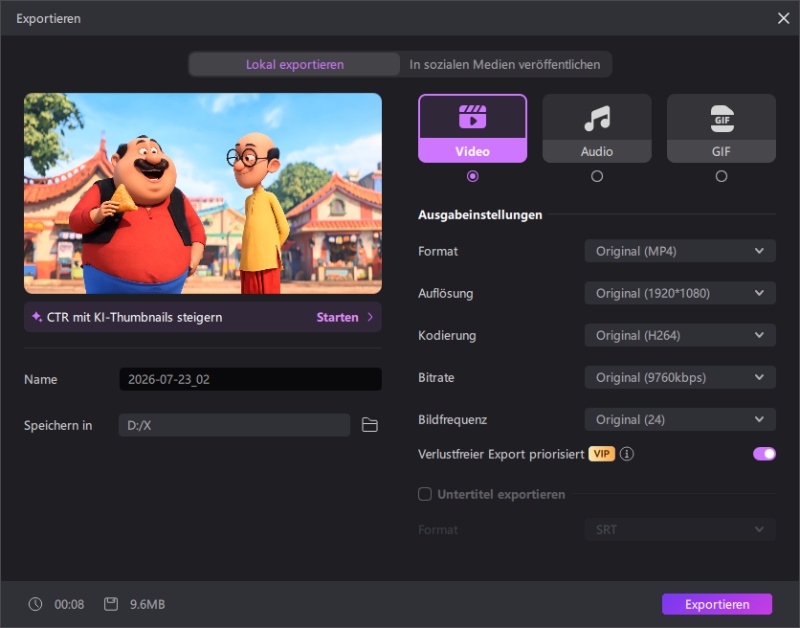Choose the Audio radio button

pyautogui.click(x=597, y=176)
